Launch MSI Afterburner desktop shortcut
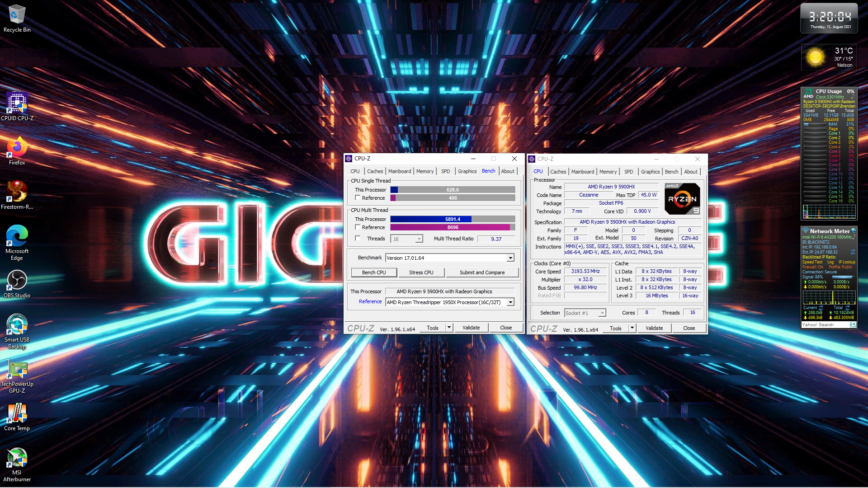This screenshot has width=868, height=488. 17,464
